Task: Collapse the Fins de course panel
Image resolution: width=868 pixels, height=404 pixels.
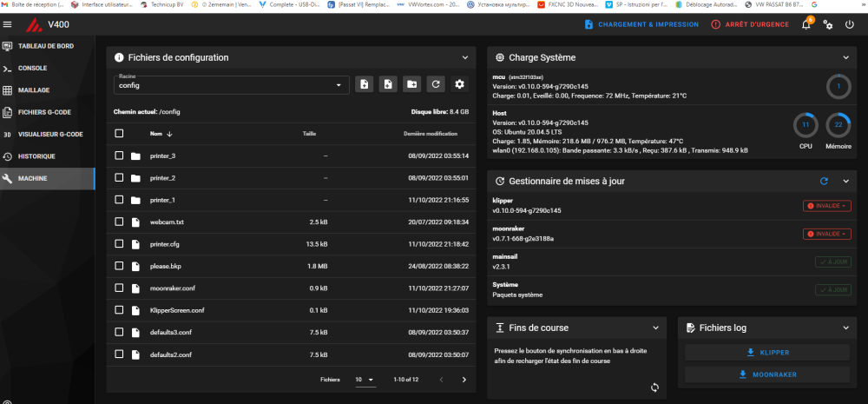Action: click(655, 328)
